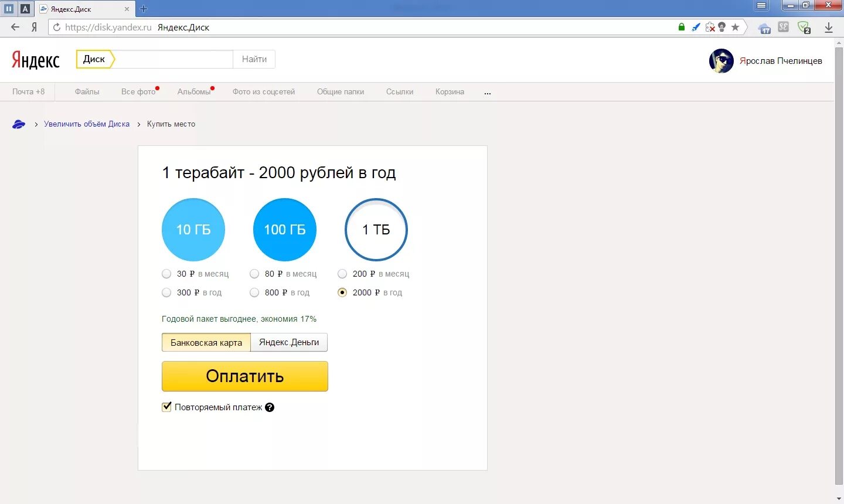Close the Яндекс.Диск tab
This screenshot has width=844, height=504.
point(127,9)
